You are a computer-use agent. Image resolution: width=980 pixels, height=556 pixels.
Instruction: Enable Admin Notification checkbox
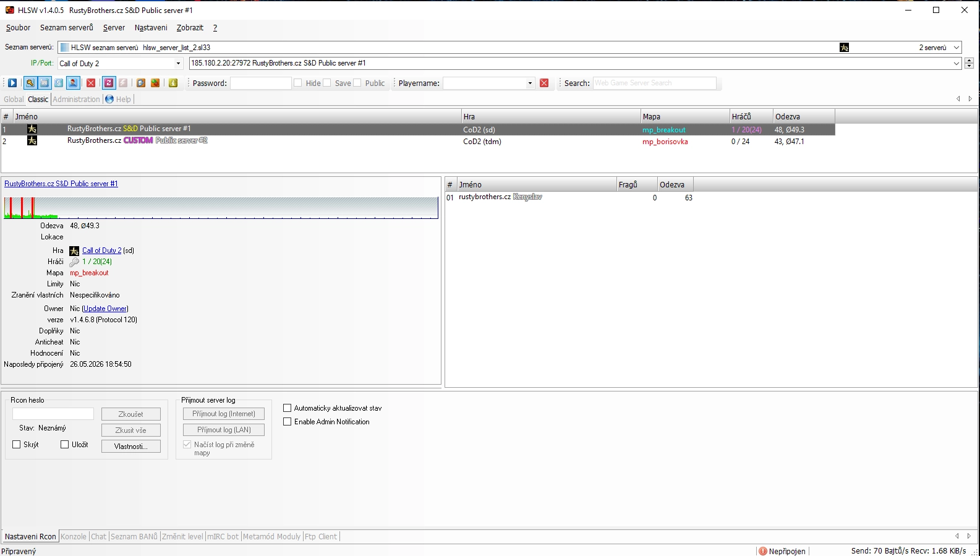pyautogui.click(x=287, y=422)
